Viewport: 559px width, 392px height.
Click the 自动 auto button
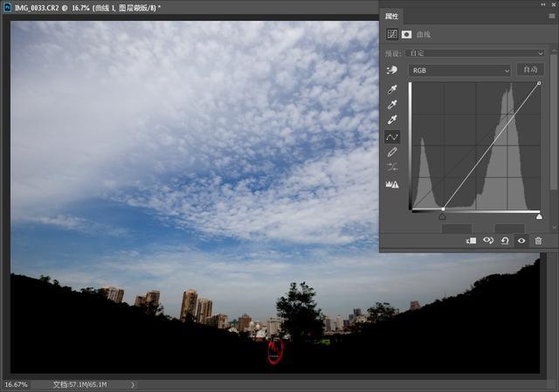pos(529,70)
